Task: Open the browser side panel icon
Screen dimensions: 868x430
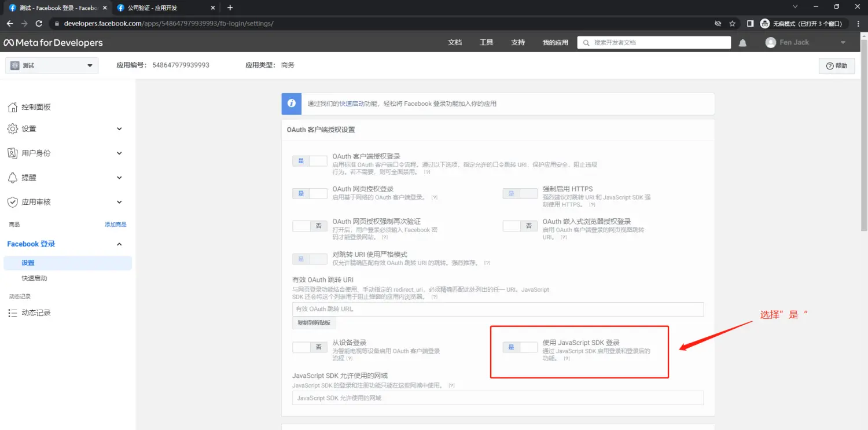Action: click(750, 24)
